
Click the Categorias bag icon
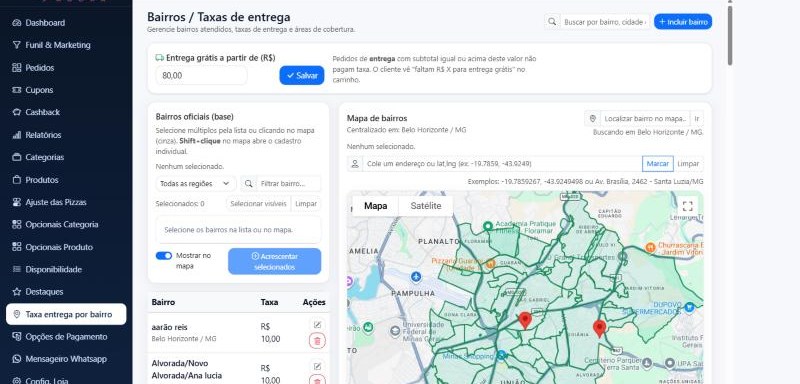[x=17, y=157]
